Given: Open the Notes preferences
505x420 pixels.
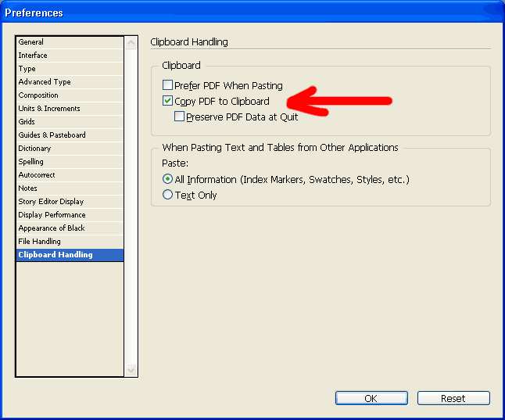Looking at the screenshot, I should (x=70, y=188).
